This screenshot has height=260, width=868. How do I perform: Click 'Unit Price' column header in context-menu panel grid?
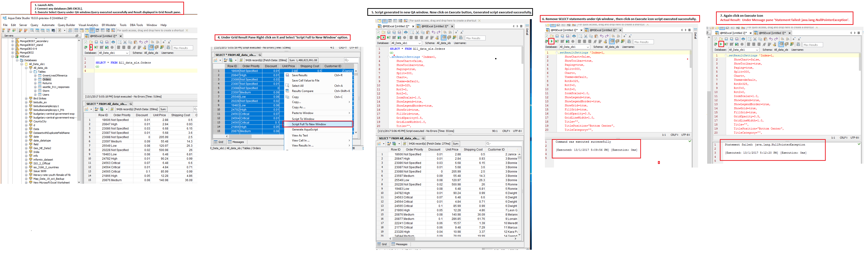click(288, 66)
